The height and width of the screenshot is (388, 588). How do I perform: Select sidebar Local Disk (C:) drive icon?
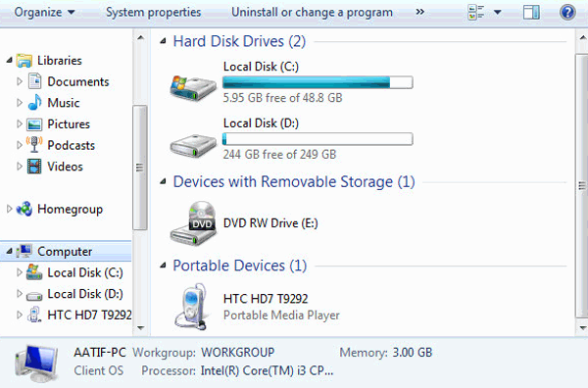pos(34,272)
